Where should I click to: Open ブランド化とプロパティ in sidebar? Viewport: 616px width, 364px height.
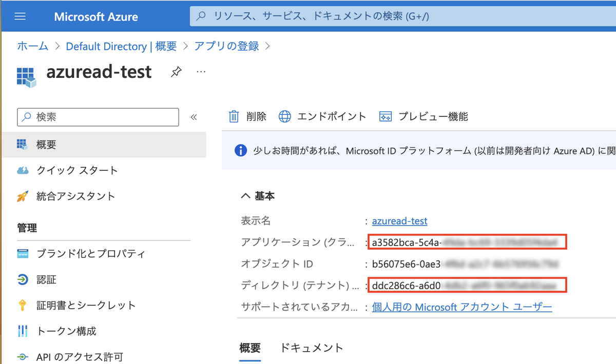[x=91, y=254]
